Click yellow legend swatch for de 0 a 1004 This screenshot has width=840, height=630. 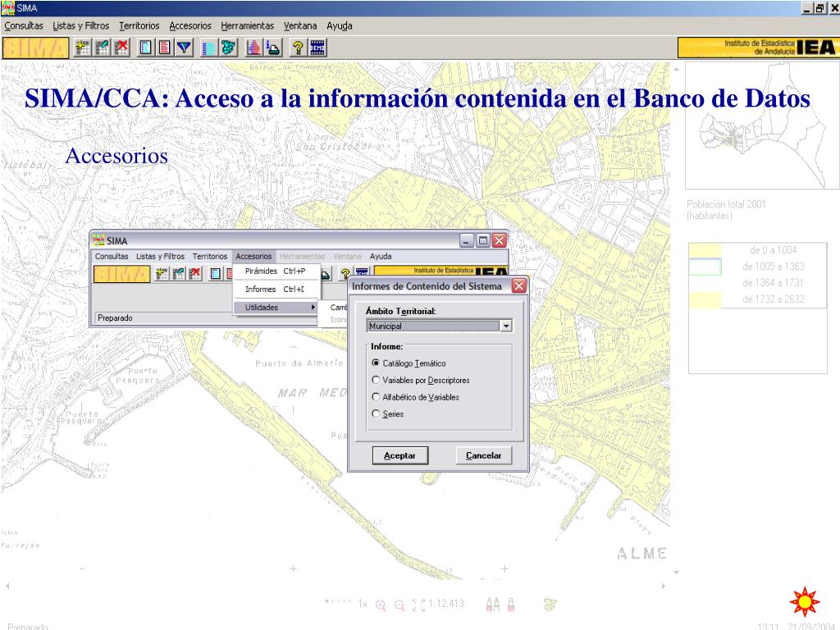(x=705, y=249)
